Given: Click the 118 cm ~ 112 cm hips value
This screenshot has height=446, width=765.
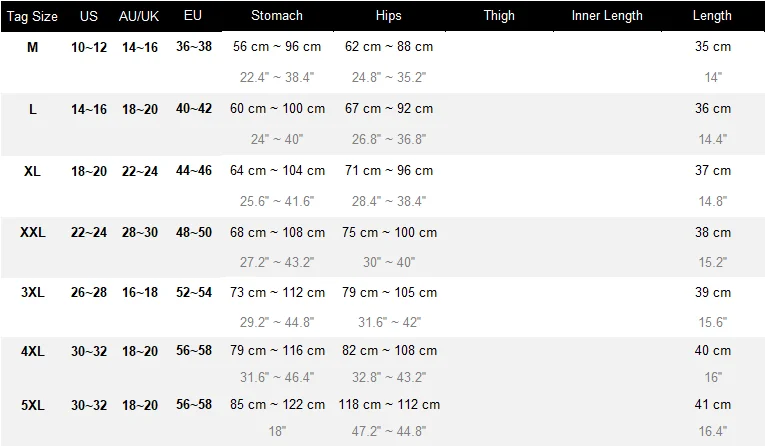Looking at the screenshot, I should (x=389, y=405).
